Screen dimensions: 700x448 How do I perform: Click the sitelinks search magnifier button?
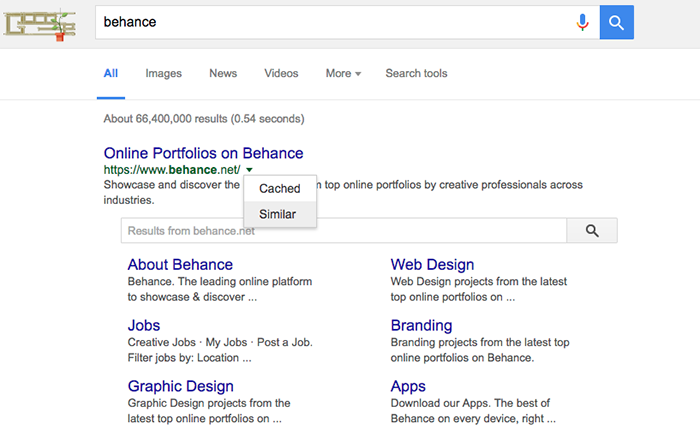tap(592, 231)
